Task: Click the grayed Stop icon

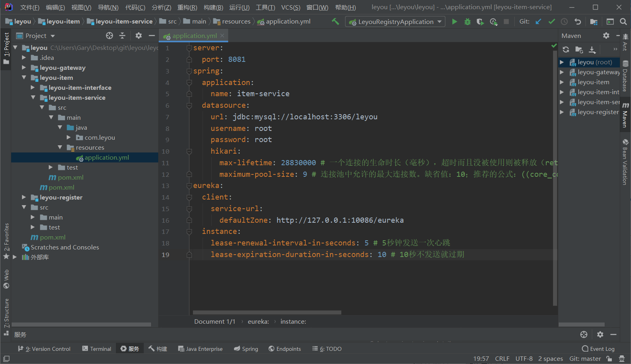Action: tap(506, 22)
